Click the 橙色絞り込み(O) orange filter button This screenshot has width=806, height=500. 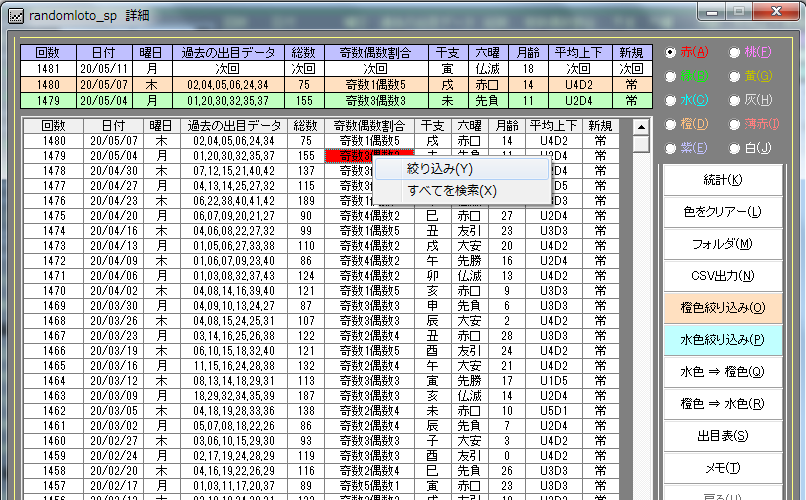point(723,308)
